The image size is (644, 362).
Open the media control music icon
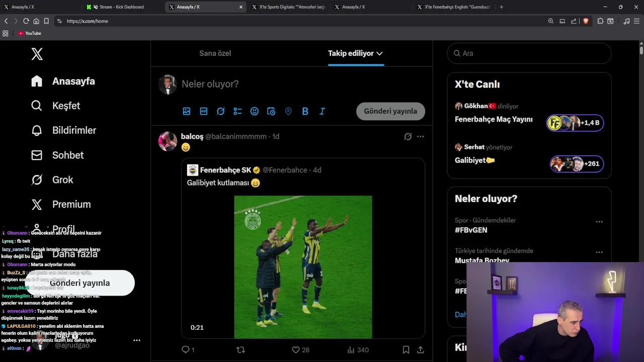click(x=626, y=21)
